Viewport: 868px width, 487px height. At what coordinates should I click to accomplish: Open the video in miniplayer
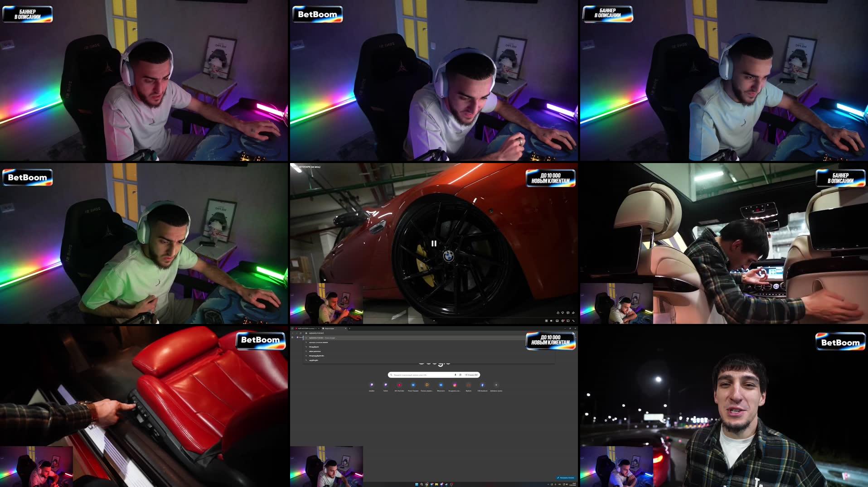coord(563,321)
